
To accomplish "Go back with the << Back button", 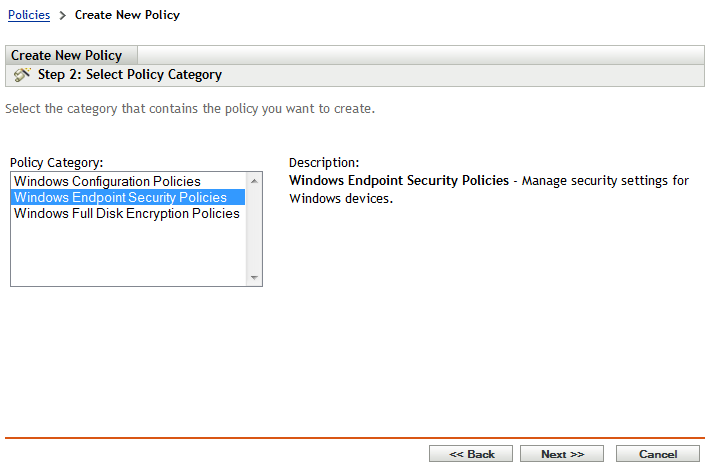I will point(471,454).
